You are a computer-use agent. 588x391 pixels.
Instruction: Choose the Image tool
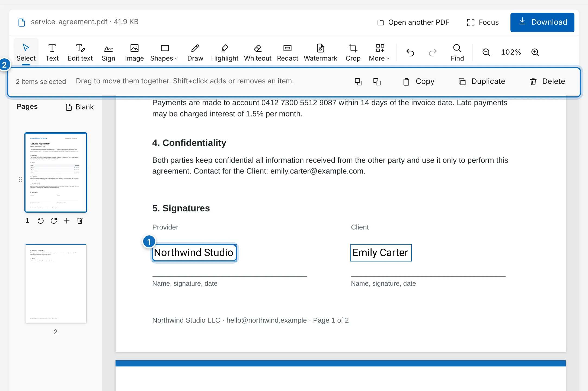134,52
